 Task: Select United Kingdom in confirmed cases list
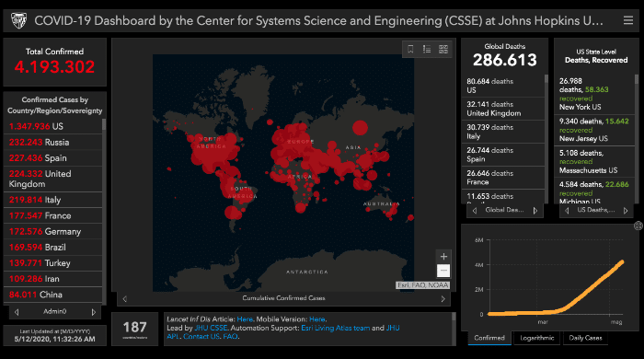tap(52, 179)
